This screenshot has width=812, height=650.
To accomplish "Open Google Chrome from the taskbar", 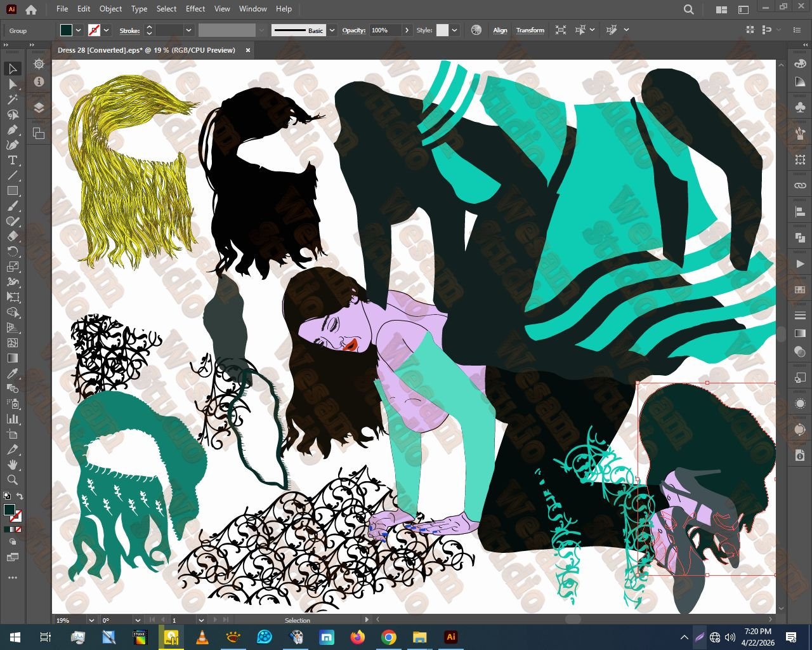I will click(x=389, y=637).
